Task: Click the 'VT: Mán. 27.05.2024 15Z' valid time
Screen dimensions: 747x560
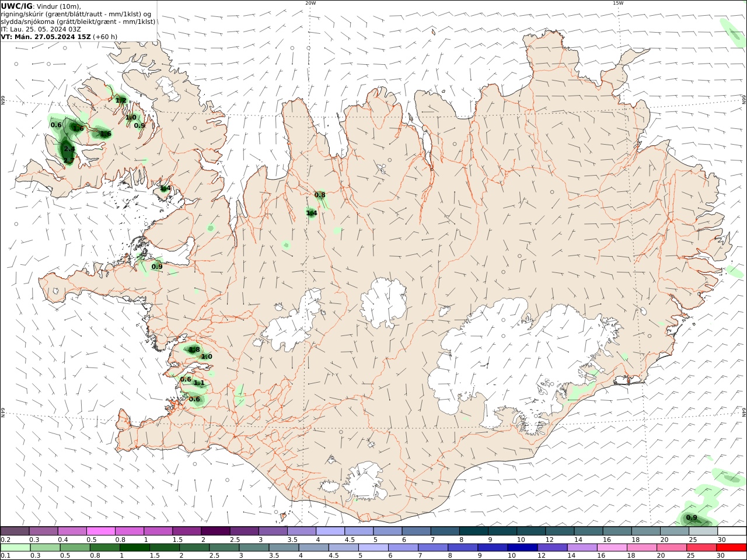Action: tap(46, 36)
